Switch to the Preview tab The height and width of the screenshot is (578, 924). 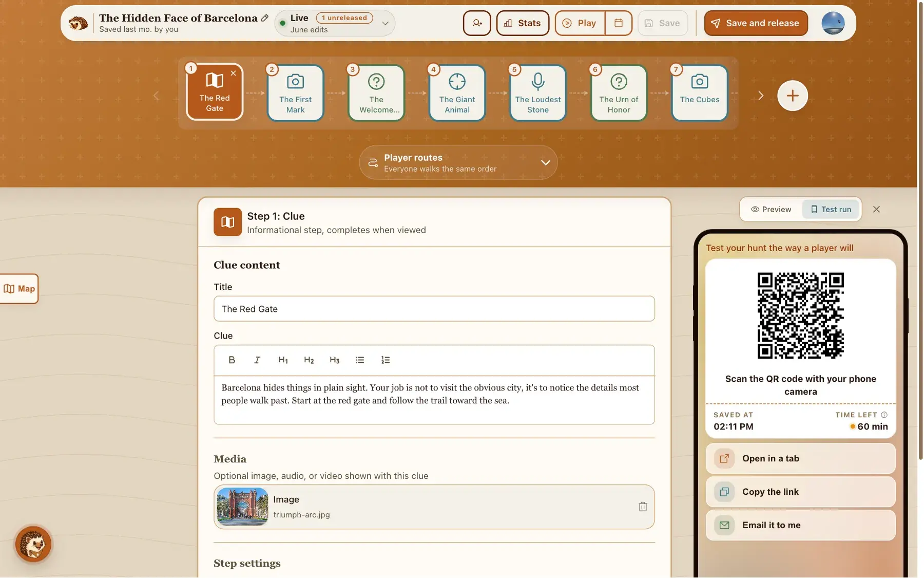771,209
